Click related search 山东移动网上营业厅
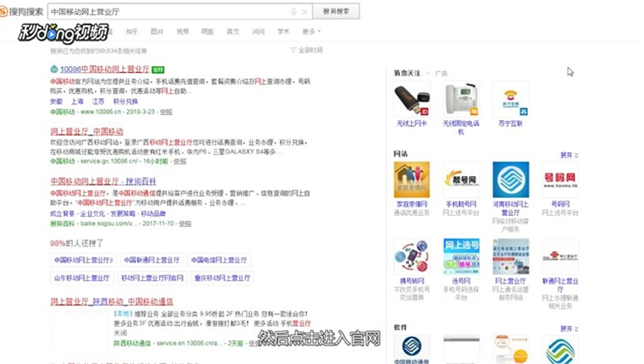Screen dimensions: 644x364 tap(81, 278)
